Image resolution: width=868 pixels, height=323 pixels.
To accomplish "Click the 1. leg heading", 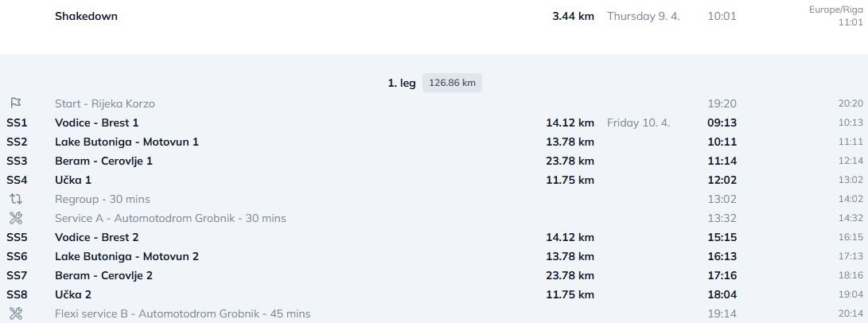I will (x=401, y=83).
